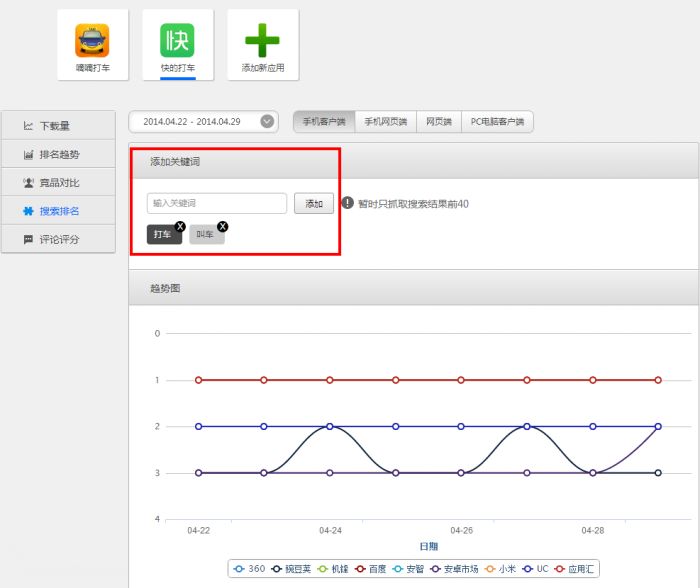This screenshot has width=700, height=588.
Task: Open the 下载量 sidebar item
Action: coord(58,126)
